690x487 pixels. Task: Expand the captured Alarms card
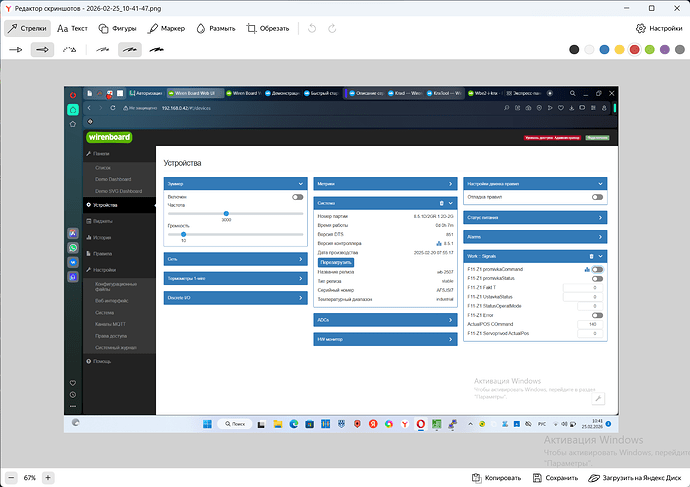point(535,237)
